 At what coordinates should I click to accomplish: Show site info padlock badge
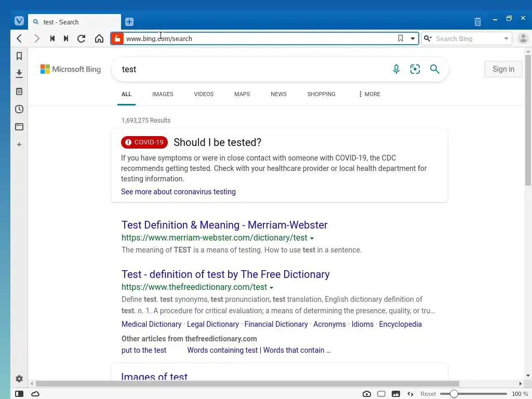117,38
